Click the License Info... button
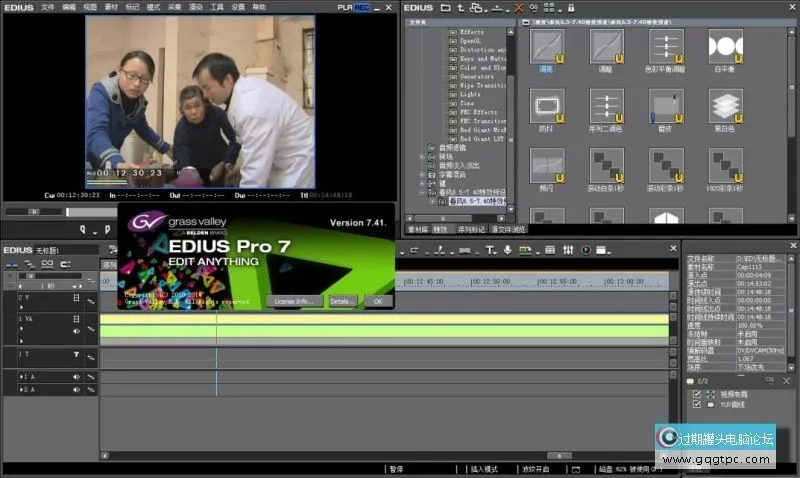This screenshot has height=478, width=800. tap(295, 300)
